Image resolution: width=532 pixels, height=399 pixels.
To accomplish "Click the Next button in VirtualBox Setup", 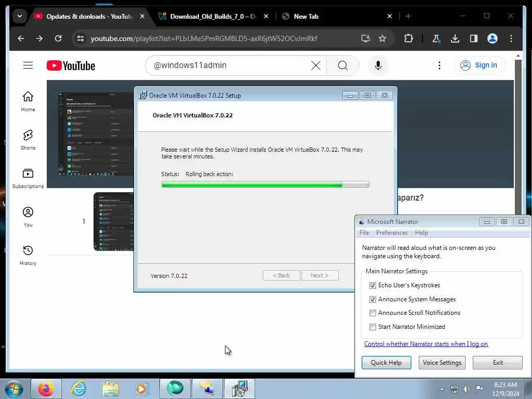I will 320,275.
